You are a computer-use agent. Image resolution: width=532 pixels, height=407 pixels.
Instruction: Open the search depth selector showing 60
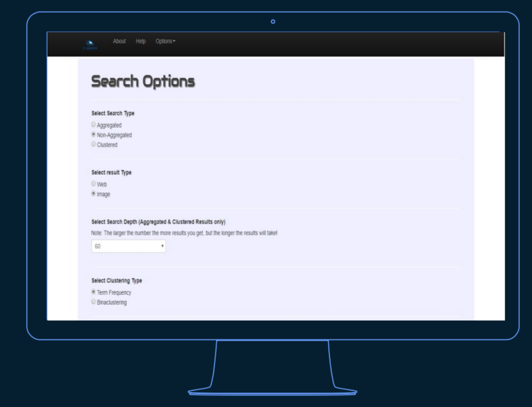click(x=129, y=246)
